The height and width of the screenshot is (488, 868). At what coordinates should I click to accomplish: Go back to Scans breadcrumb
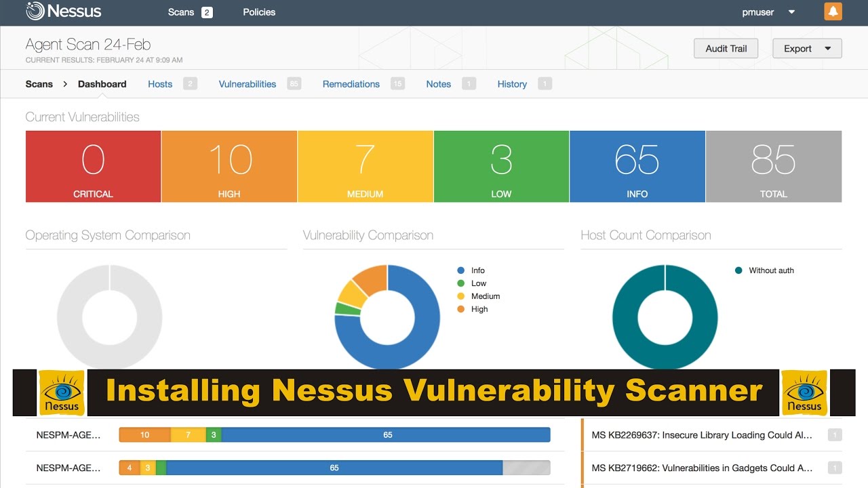tap(39, 84)
